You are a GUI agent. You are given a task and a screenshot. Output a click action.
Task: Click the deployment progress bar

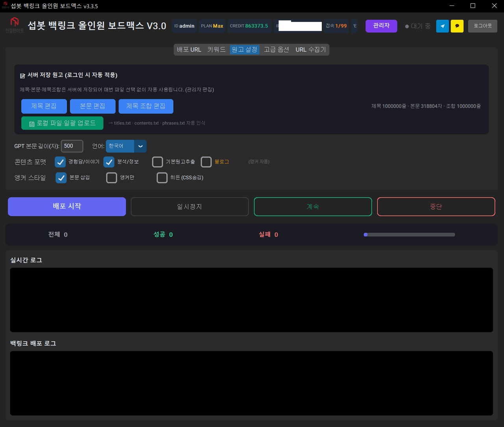tap(409, 235)
